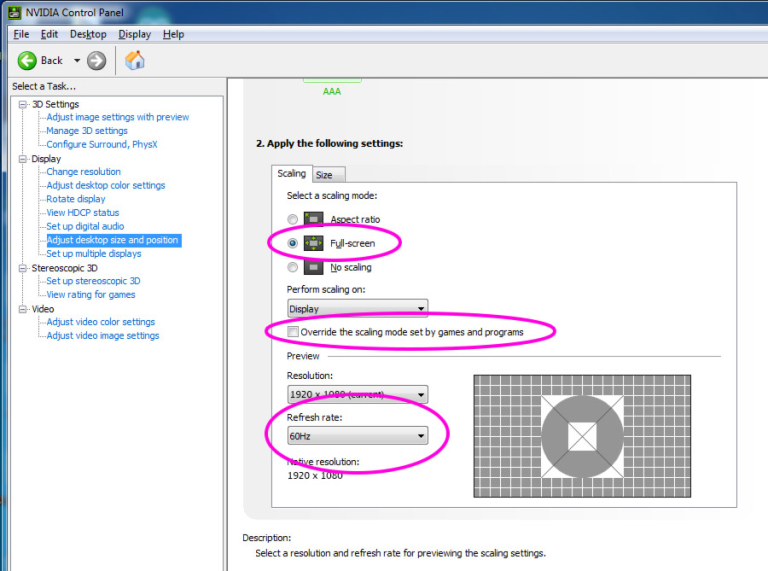Open the Home icon in toolbar
Image resolution: width=768 pixels, height=571 pixels.
click(135, 60)
